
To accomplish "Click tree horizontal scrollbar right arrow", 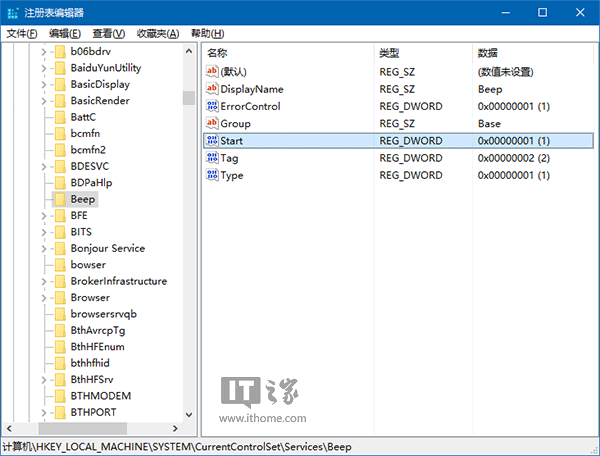I will point(175,428).
